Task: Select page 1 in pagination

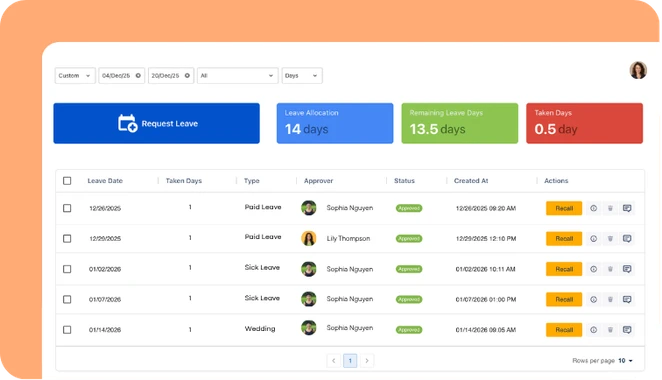Action: (x=350, y=361)
